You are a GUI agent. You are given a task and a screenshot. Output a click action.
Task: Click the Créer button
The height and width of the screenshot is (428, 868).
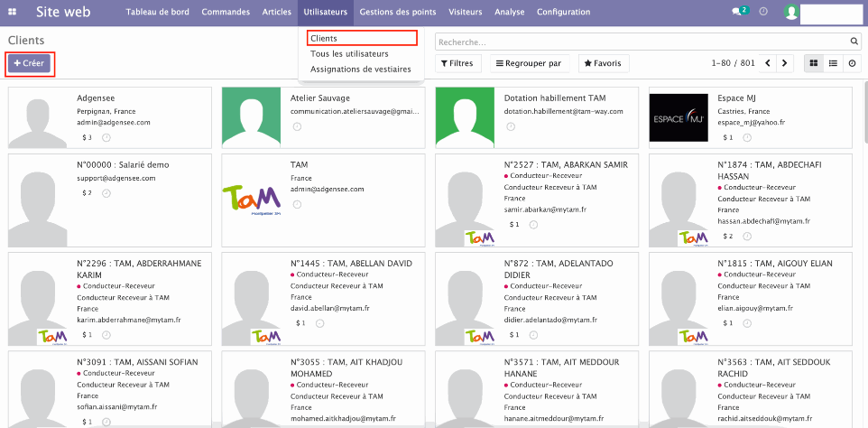(x=30, y=63)
